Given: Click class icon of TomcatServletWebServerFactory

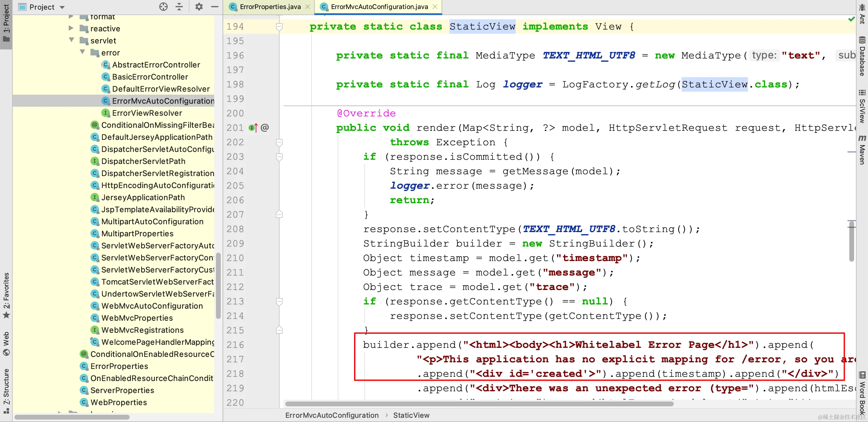Looking at the screenshot, I should point(95,282).
